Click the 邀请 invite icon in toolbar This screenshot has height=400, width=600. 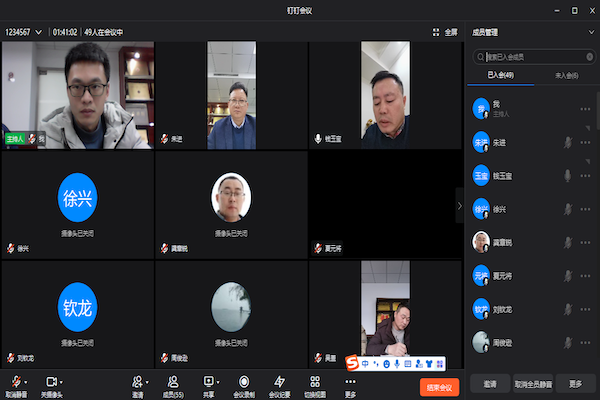137,381
